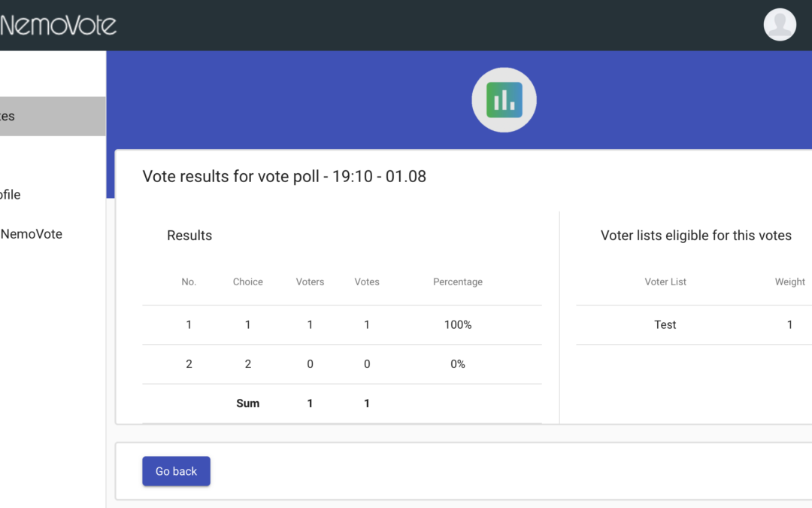Click the "No." column header
The image size is (812, 508).
[x=189, y=282]
